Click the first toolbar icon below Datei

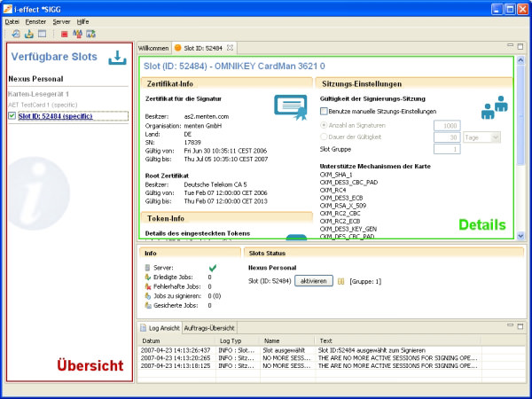(x=17, y=34)
